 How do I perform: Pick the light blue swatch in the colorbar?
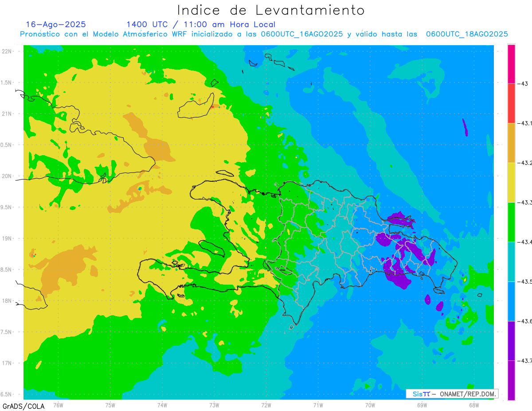[511, 301]
